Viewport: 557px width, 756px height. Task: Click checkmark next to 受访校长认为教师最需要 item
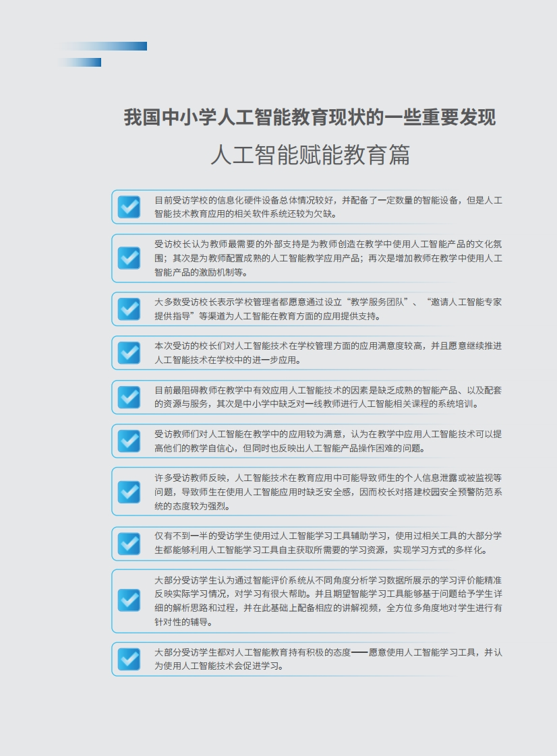129,258
